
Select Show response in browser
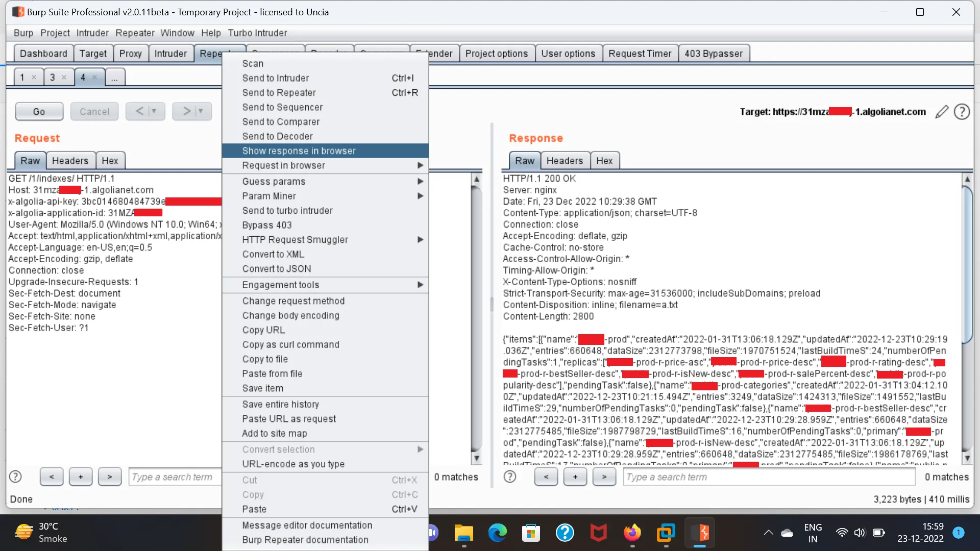pos(299,151)
